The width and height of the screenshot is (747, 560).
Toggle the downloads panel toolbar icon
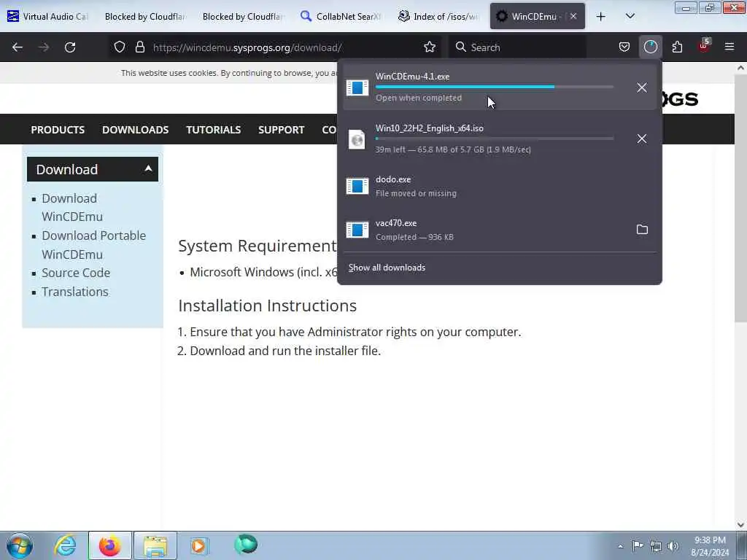pyautogui.click(x=650, y=47)
